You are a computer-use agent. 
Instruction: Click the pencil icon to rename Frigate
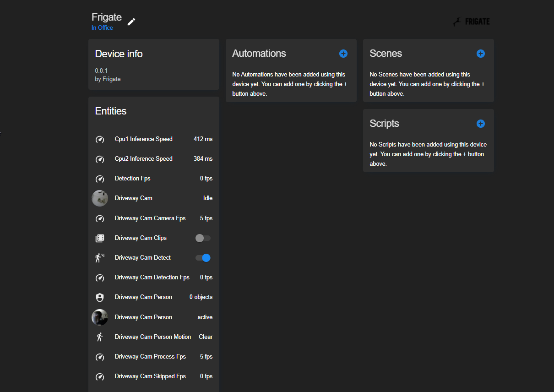click(131, 22)
